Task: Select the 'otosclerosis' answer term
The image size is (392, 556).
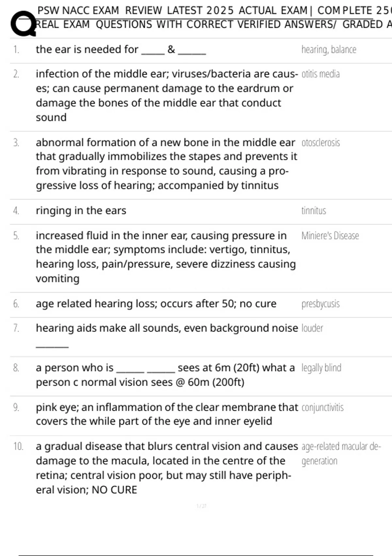Action: click(320, 143)
